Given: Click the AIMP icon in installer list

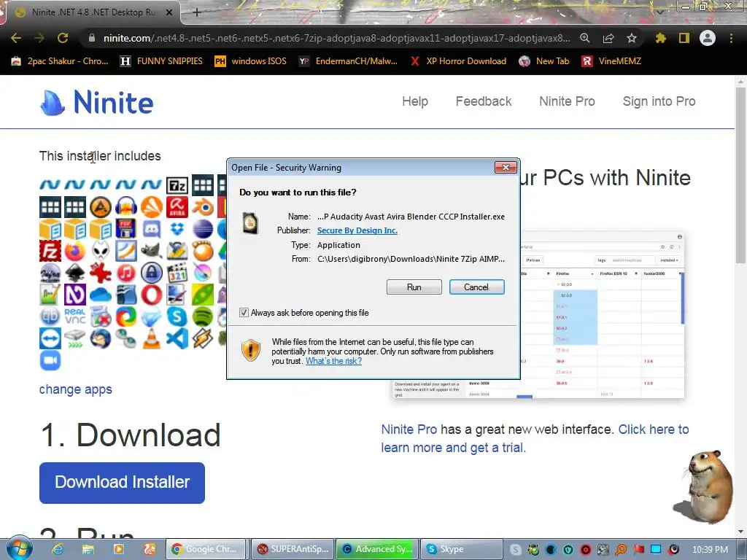Looking at the screenshot, I should point(101,207).
